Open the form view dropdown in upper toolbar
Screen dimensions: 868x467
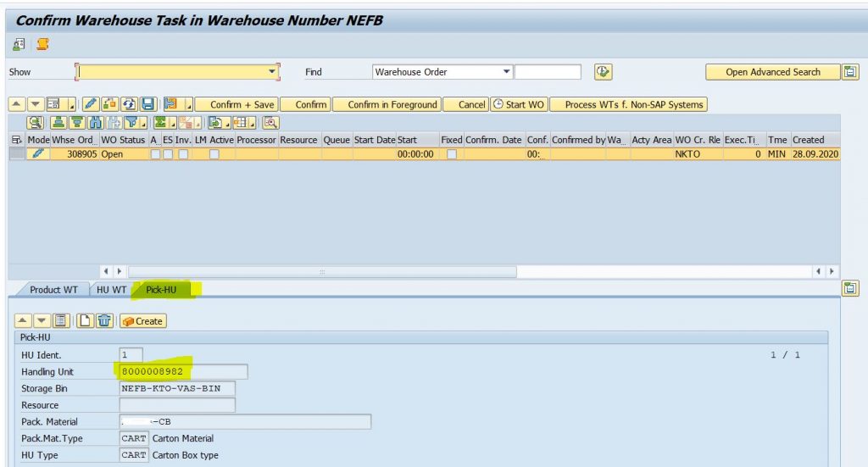(x=71, y=104)
